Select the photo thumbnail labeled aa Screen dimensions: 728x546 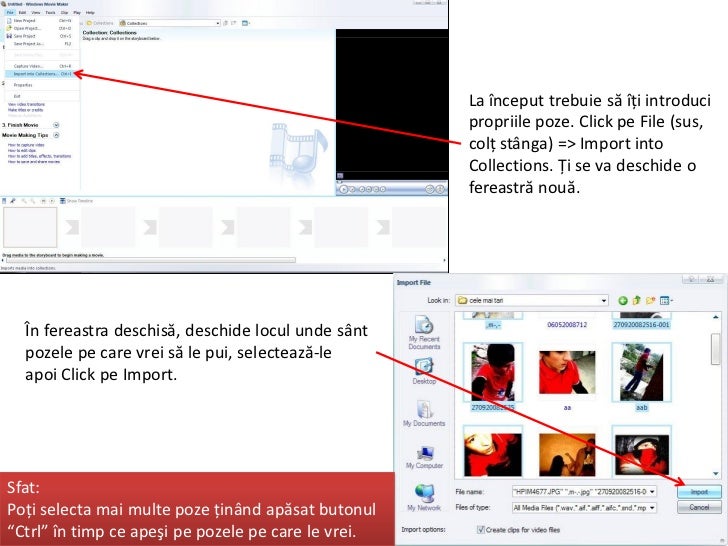(x=567, y=373)
